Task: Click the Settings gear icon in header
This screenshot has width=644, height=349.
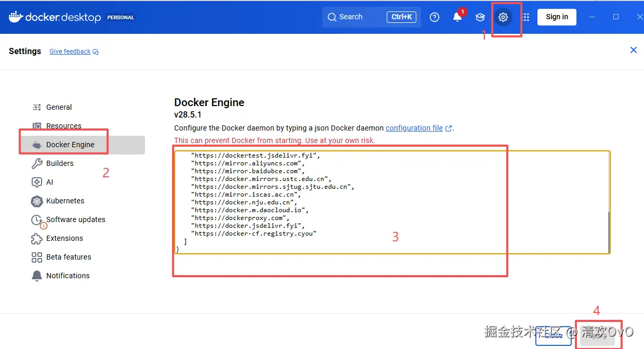Action: 503,17
